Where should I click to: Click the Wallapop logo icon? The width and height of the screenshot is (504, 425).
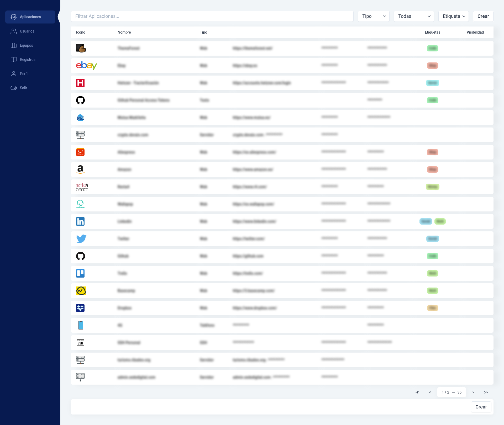[x=80, y=204]
